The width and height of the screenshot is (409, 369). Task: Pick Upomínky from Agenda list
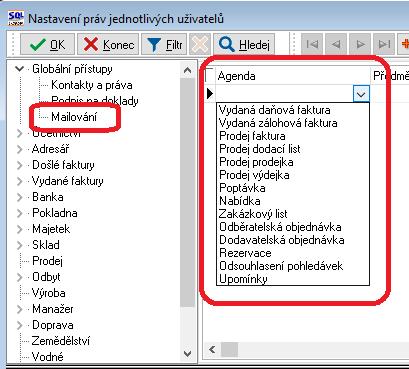[243, 279]
